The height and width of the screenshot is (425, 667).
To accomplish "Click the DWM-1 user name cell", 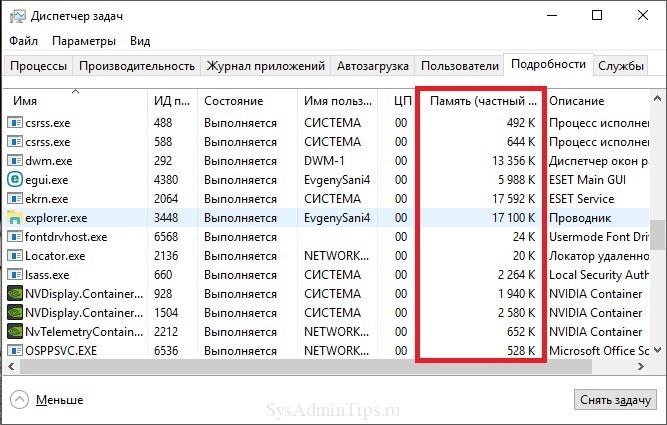I will pos(324,161).
